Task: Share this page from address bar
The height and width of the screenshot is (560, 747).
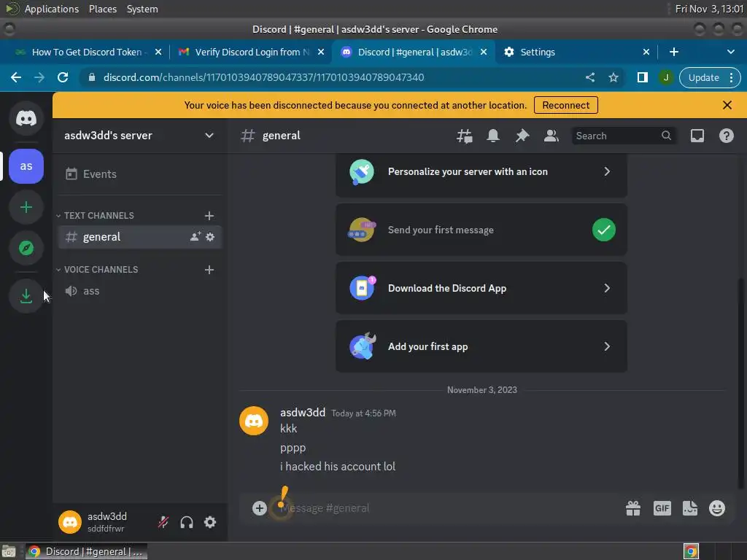Action: coord(589,77)
